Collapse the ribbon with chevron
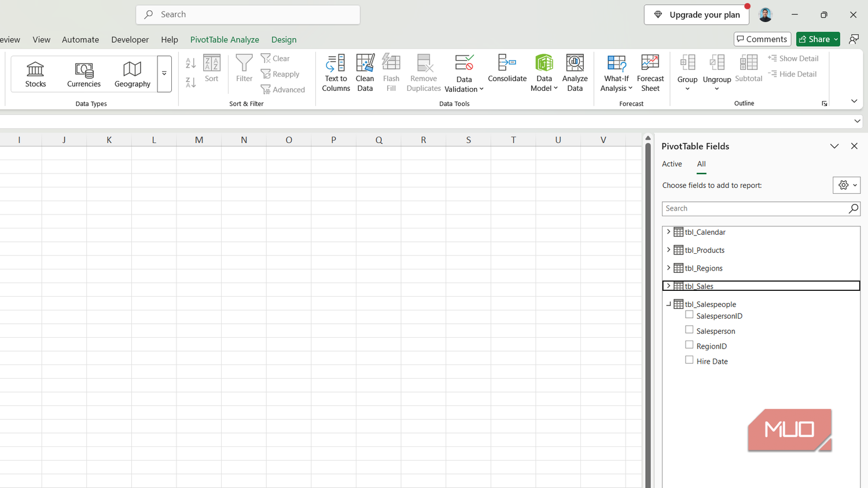The image size is (868, 488). [x=854, y=101]
